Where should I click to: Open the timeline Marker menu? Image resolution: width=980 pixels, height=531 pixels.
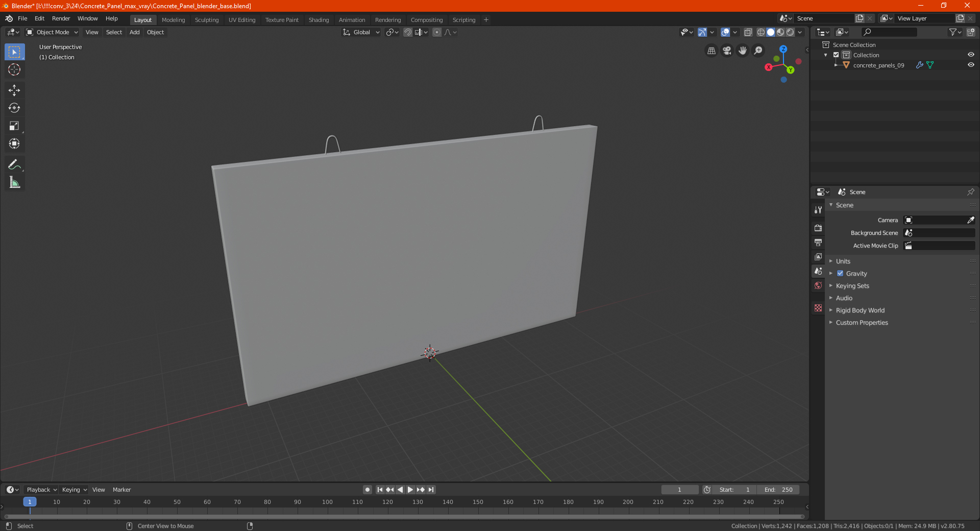(x=121, y=490)
